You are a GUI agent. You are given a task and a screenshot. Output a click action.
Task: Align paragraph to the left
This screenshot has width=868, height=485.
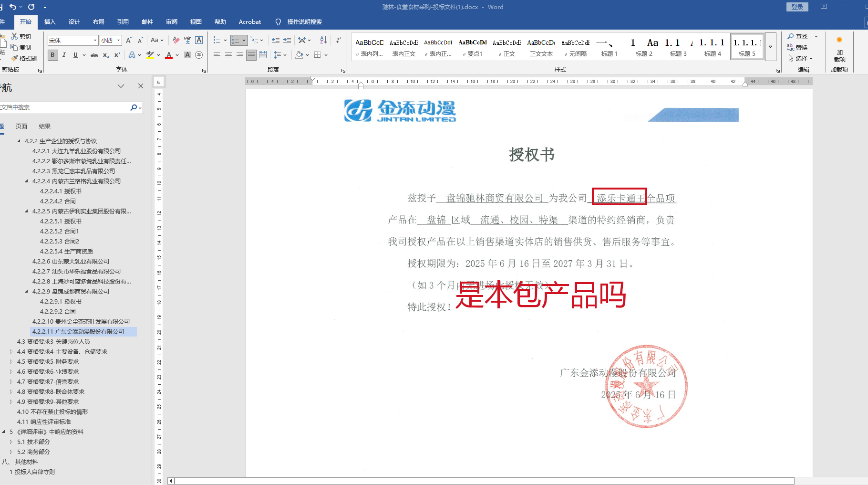coord(217,55)
